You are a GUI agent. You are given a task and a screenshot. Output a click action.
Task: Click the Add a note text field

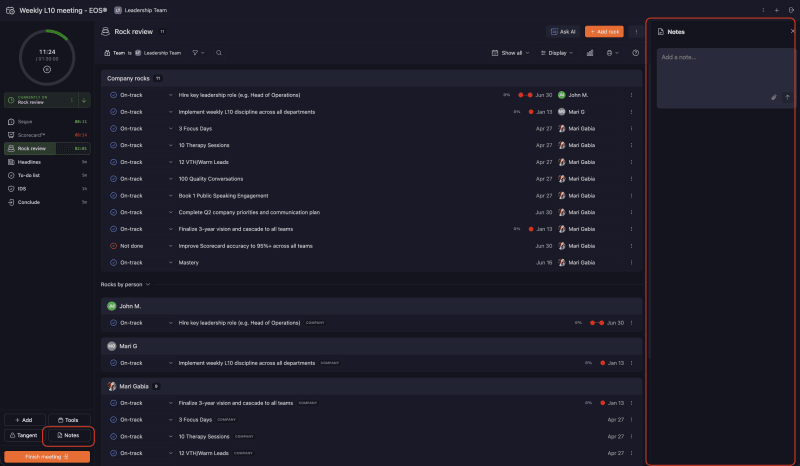(x=727, y=78)
